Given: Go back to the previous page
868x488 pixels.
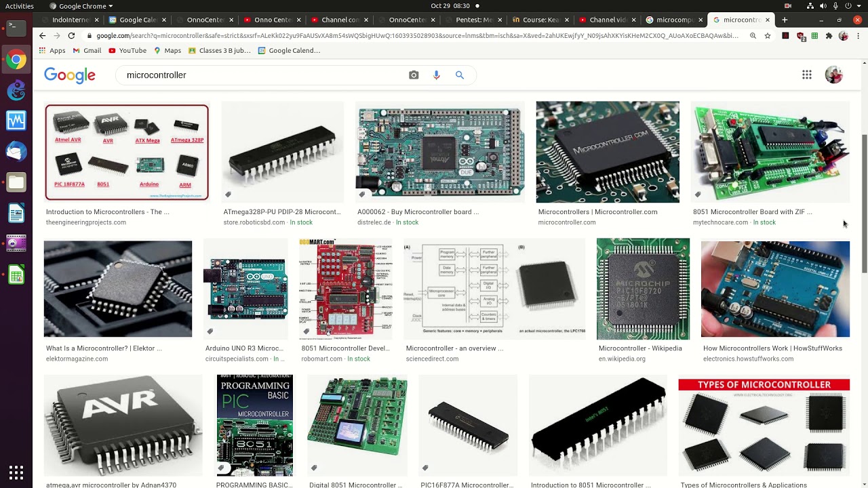Looking at the screenshot, I should (43, 35).
